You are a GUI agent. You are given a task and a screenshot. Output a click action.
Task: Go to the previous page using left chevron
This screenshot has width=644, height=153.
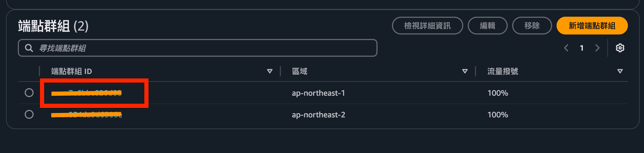pos(566,48)
